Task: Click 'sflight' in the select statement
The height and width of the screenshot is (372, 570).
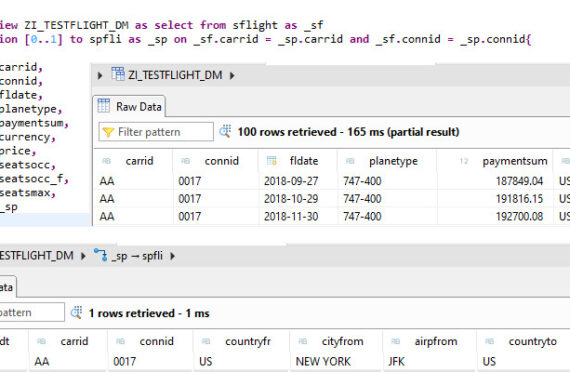Action: [x=255, y=25]
